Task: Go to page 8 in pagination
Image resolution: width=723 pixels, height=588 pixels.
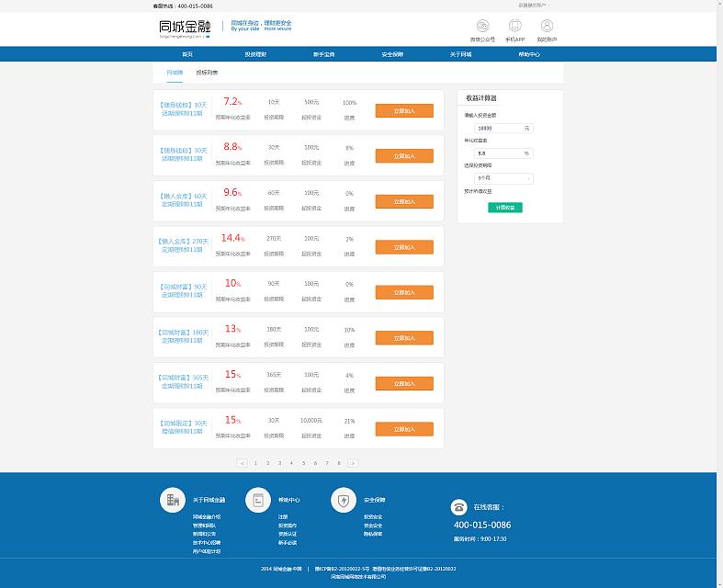Action: 339,463
